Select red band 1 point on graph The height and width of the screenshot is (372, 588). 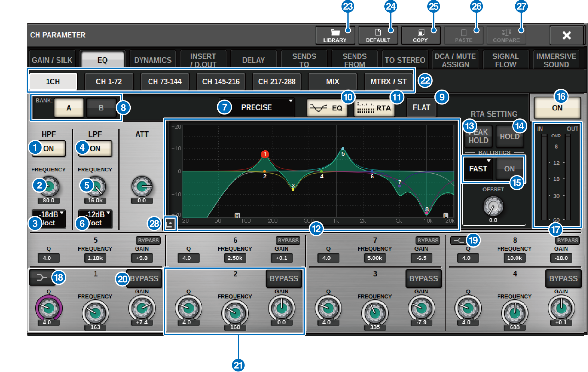pyautogui.click(x=265, y=154)
